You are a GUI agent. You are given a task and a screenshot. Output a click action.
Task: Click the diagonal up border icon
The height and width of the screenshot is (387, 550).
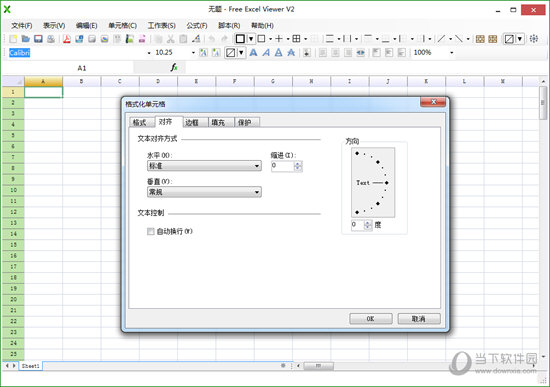click(x=441, y=39)
